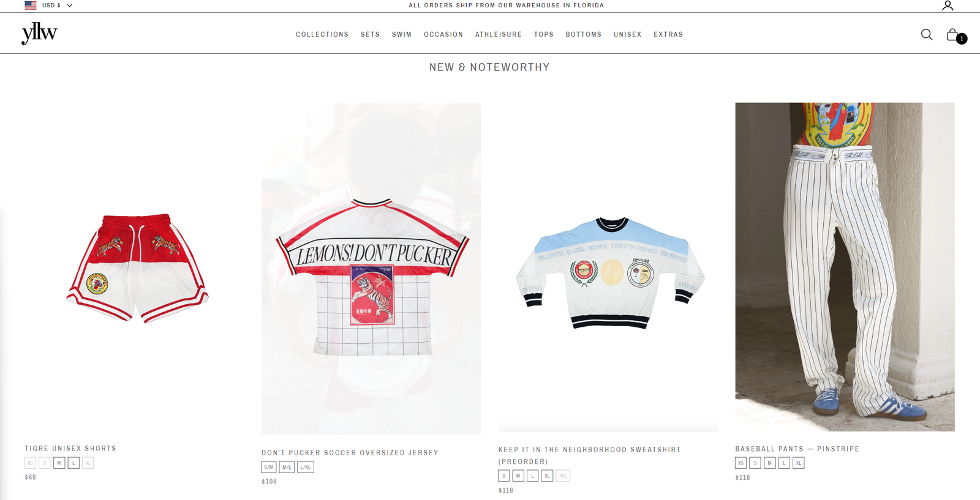Click the US flag icon
The height and width of the screenshot is (500, 980).
pos(31,5)
